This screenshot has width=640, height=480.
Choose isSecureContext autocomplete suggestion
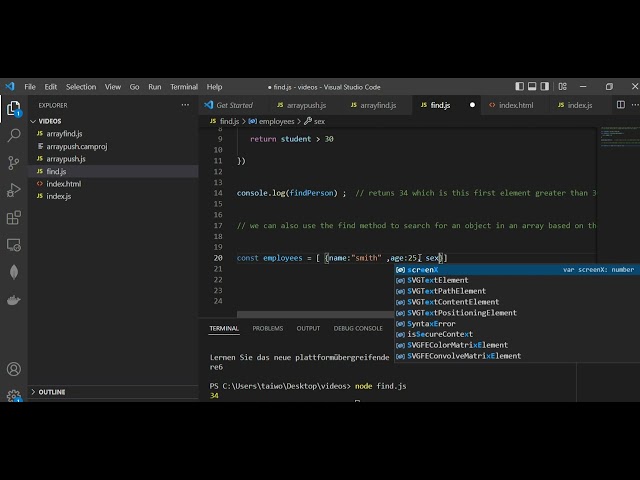click(x=517, y=334)
